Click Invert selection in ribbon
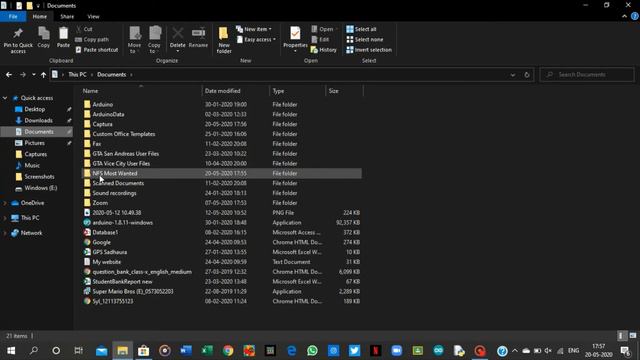The height and width of the screenshot is (360, 640). [x=369, y=50]
